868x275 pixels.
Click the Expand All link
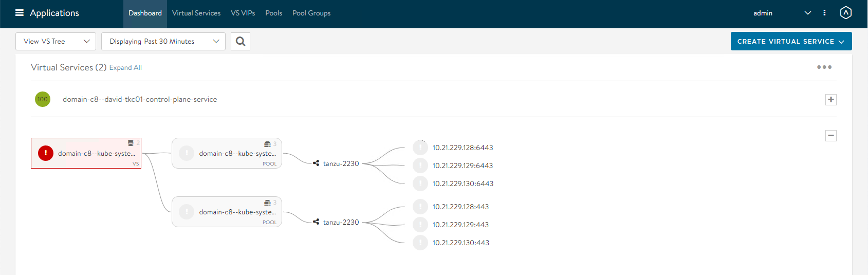pyautogui.click(x=125, y=67)
